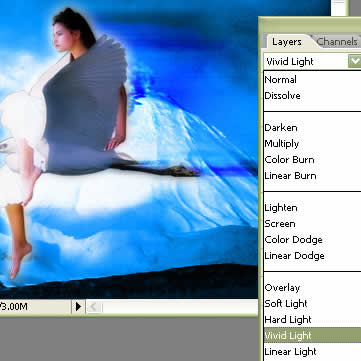The image size is (361, 361).
Task: Click horizontal scrollbar left arrow
Action: 94,306
